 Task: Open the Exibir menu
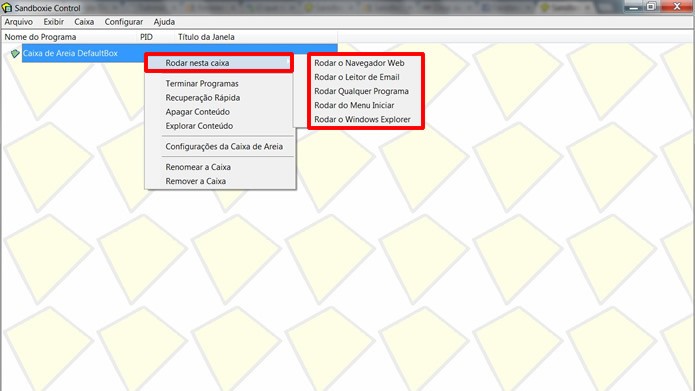click(54, 22)
